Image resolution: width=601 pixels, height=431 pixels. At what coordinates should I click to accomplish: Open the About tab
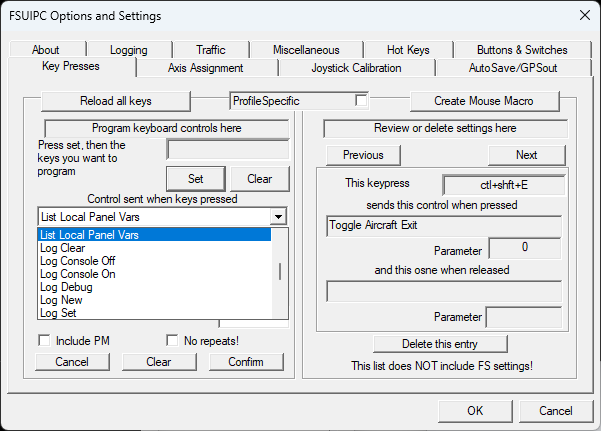[47, 49]
